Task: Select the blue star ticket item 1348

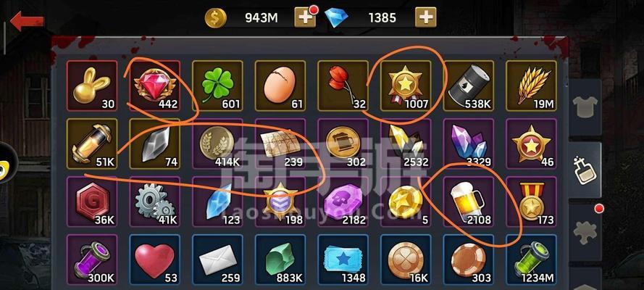Action: tap(343, 260)
